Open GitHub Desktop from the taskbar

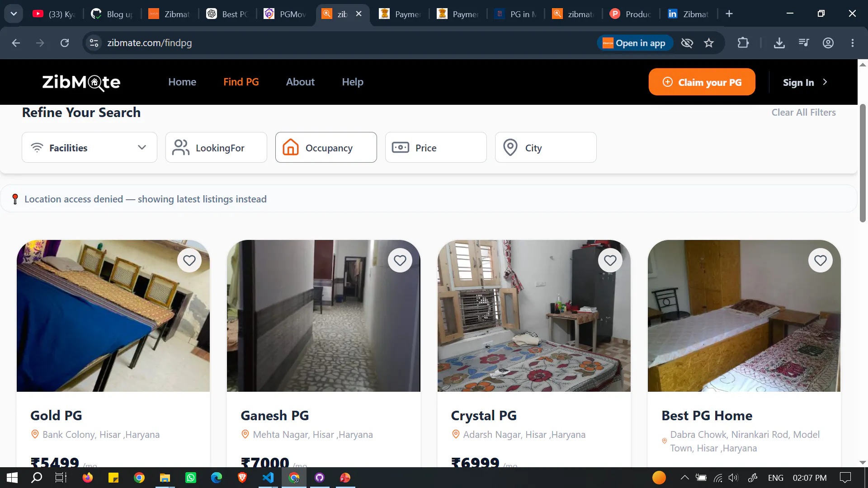tap(320, 478)
